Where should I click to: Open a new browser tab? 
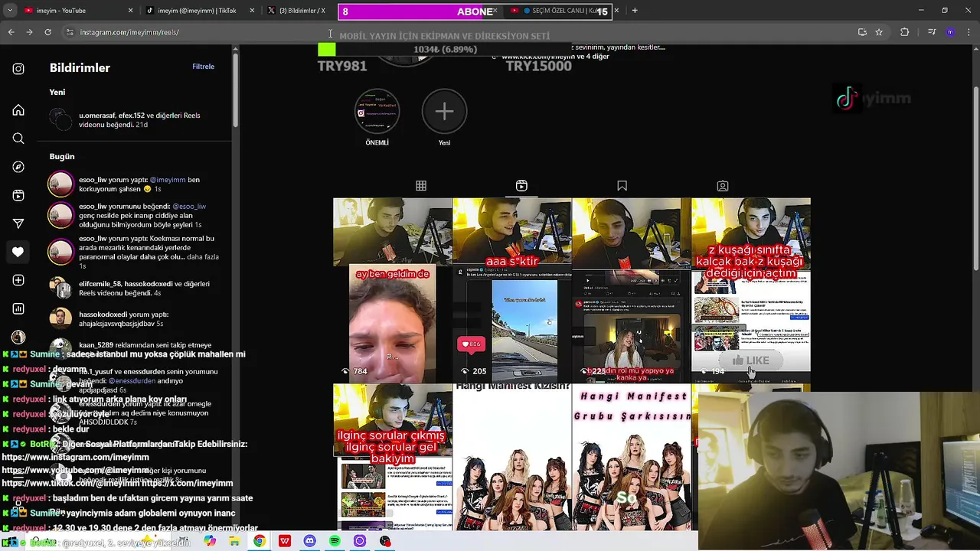[x=635, y=11]
